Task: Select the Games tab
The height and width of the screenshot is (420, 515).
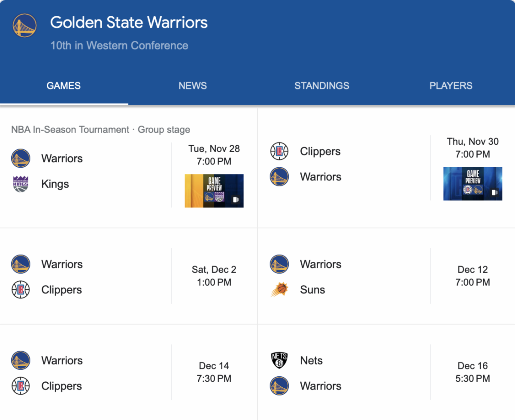Action: pyautogui.click(x=64, y=85)
